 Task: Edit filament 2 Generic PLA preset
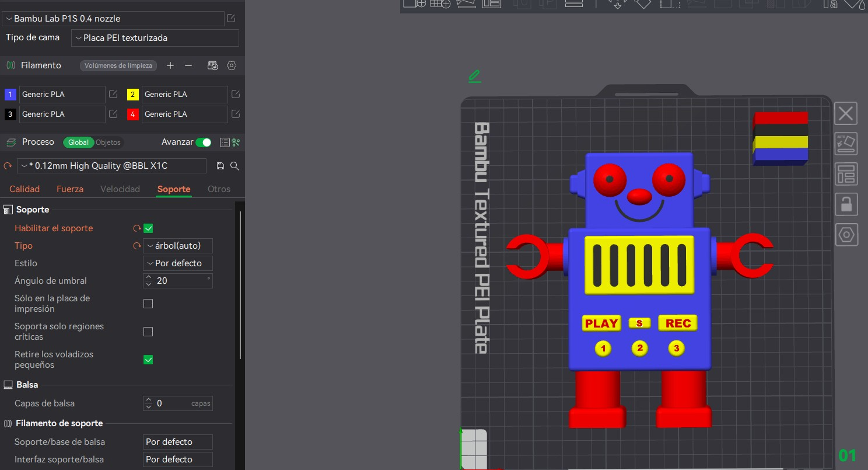click(x=236, y=94)
